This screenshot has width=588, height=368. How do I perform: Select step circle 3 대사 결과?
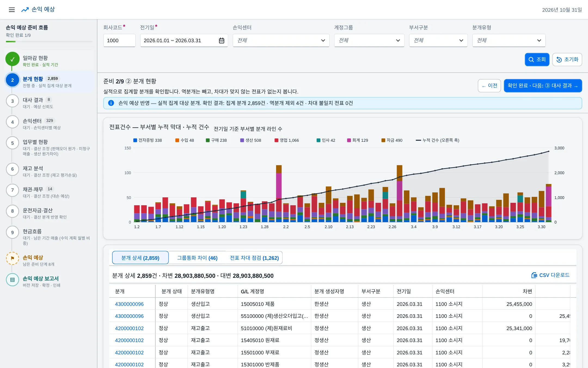coord(13,101)
